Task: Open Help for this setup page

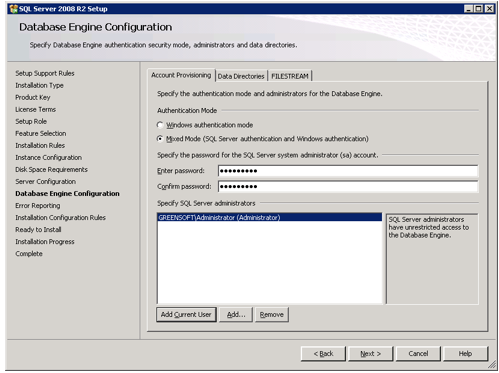Action: (x=465, y=354)
